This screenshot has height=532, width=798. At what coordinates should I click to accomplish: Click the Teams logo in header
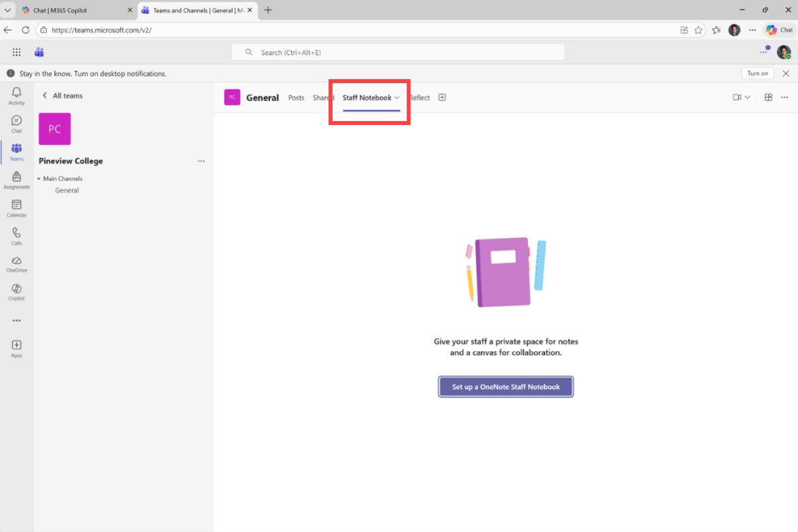tap(39, 52)
